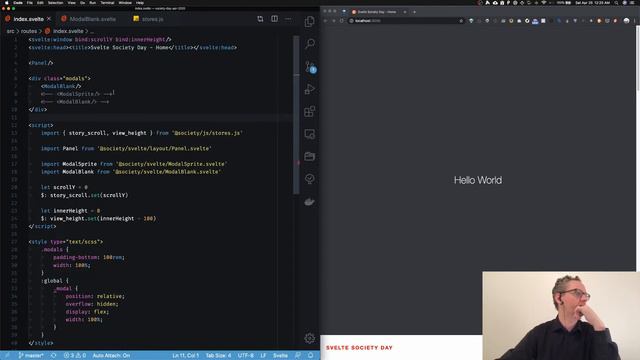Open macOS Spotlight search
640x360 pixels.
point(616,2)
